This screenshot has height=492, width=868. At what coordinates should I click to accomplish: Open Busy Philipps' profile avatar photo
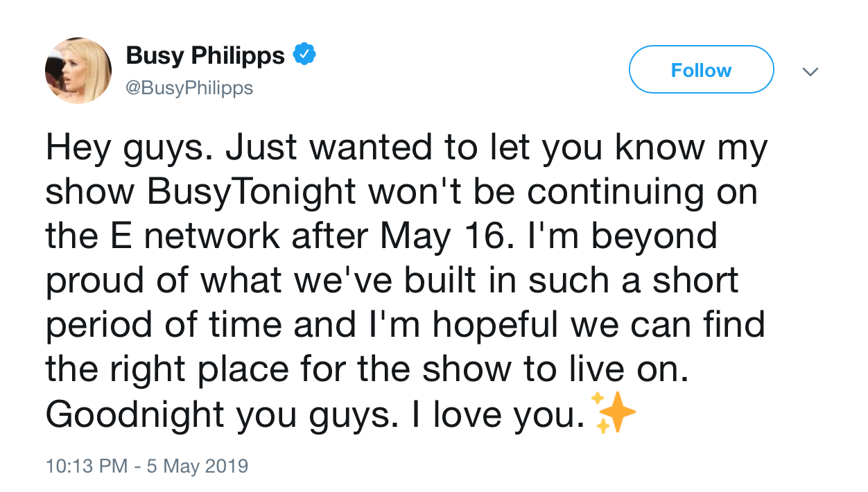click(78, 70)
